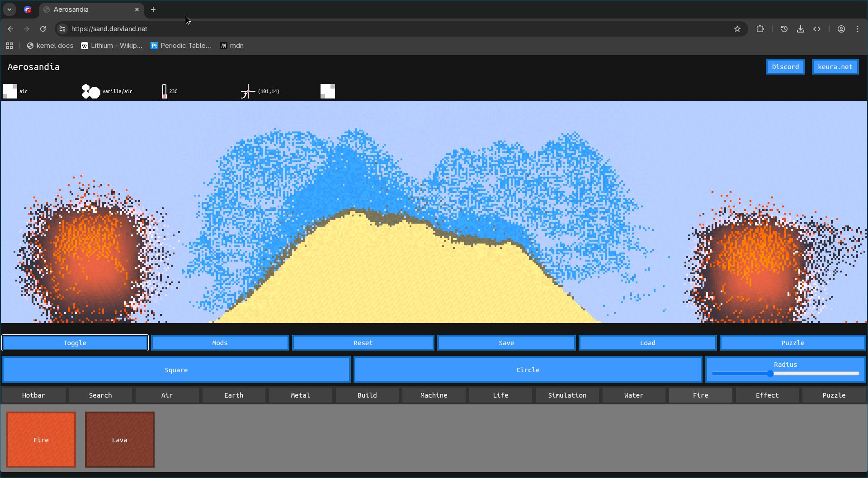
Task: Go back to the previous page
Action: [10, 29]
